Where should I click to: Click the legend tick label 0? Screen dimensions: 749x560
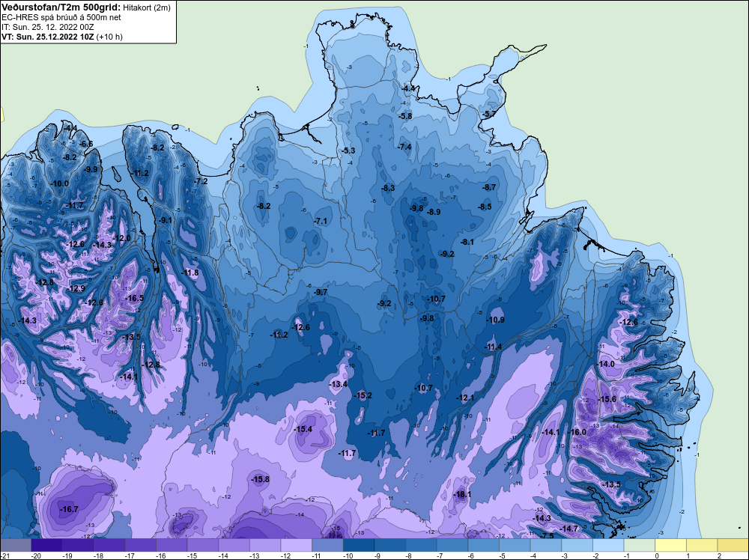[x=658, y=556]
